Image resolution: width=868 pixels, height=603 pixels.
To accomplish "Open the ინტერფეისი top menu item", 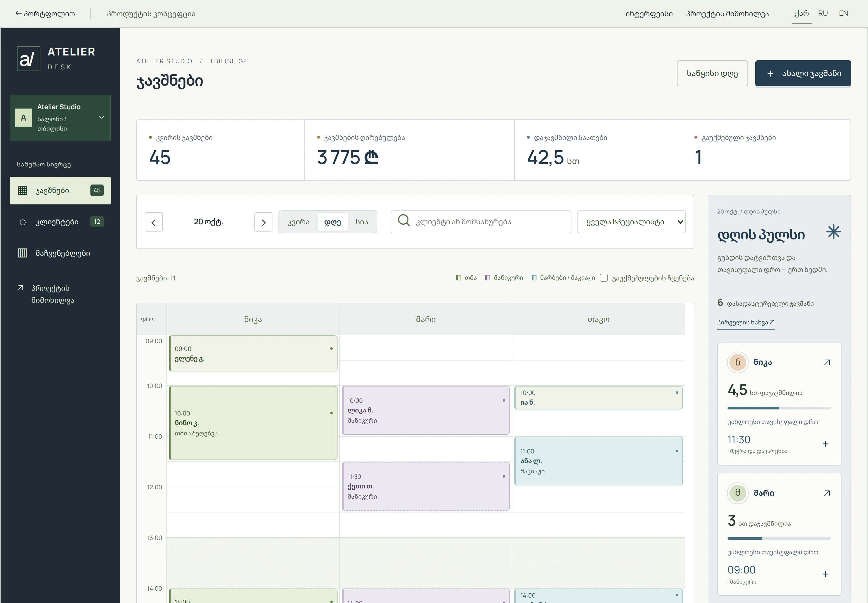I will (x=649, y=14).
